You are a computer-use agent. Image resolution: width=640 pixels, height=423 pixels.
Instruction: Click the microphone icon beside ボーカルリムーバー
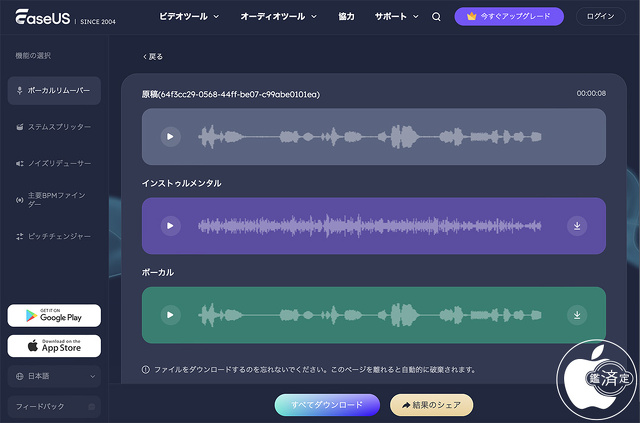(x=19, y=91)
